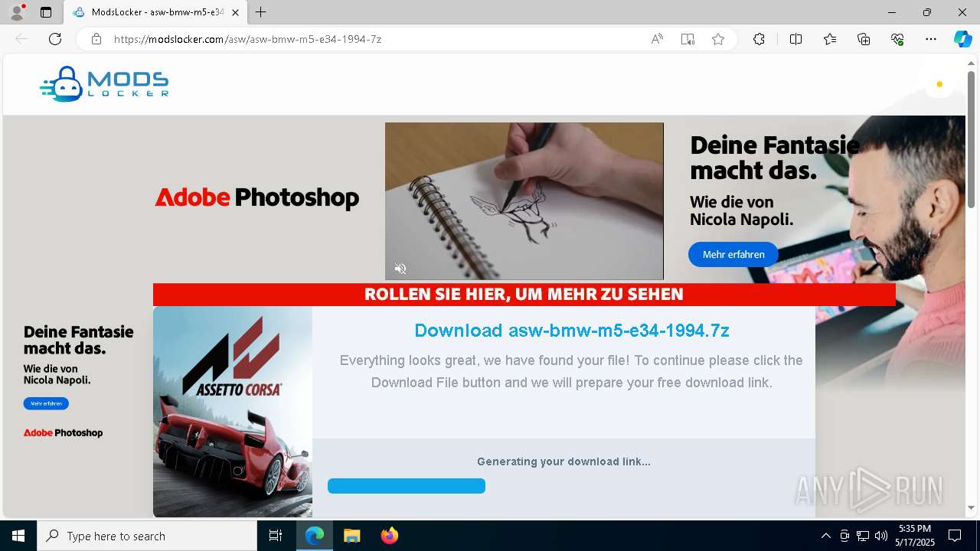This screenshot has width=980, height=551.
Task: Click the Download asw-bmw-m5-e34-1994.7z heading
Action: (572, 331)
